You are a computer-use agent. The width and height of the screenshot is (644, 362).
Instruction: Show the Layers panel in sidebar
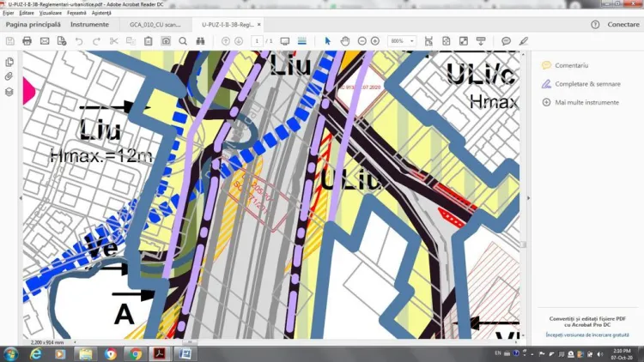(x=9, y=92)
